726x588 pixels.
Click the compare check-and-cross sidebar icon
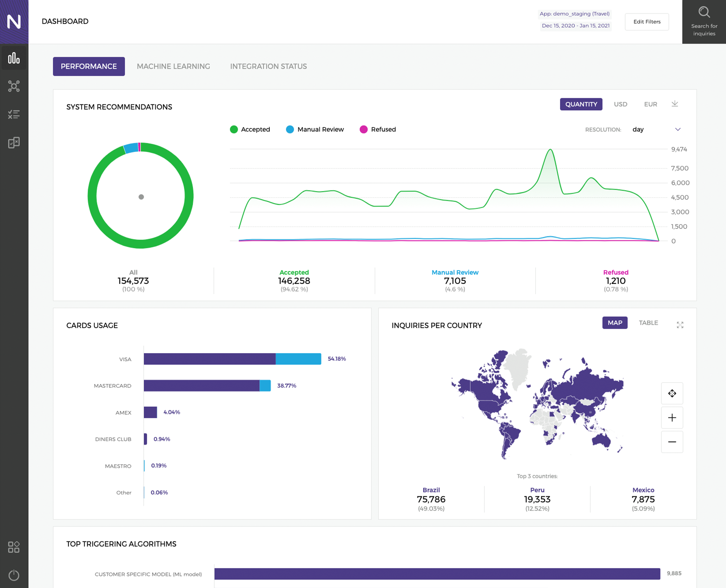tap(14, 142)
